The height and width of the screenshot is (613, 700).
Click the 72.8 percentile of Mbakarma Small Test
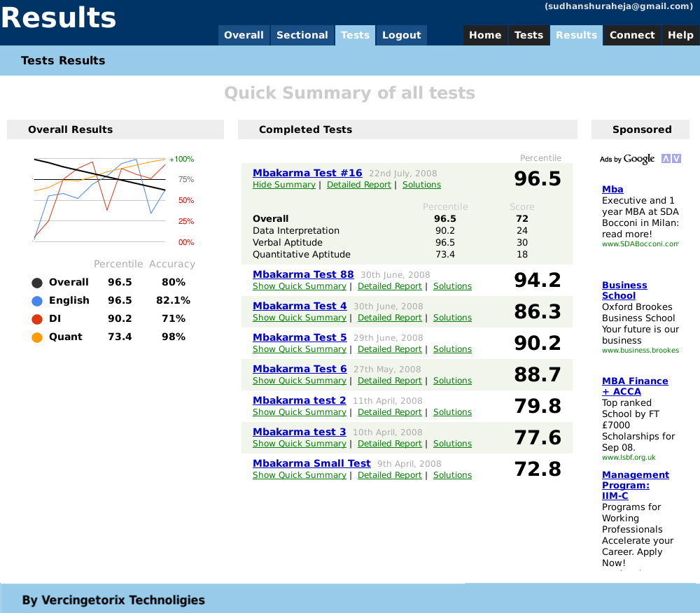point(538,470)
